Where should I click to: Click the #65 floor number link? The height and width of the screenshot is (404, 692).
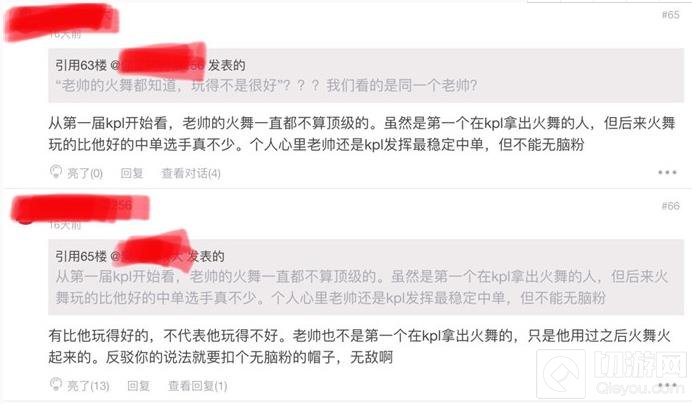(670, 15)
